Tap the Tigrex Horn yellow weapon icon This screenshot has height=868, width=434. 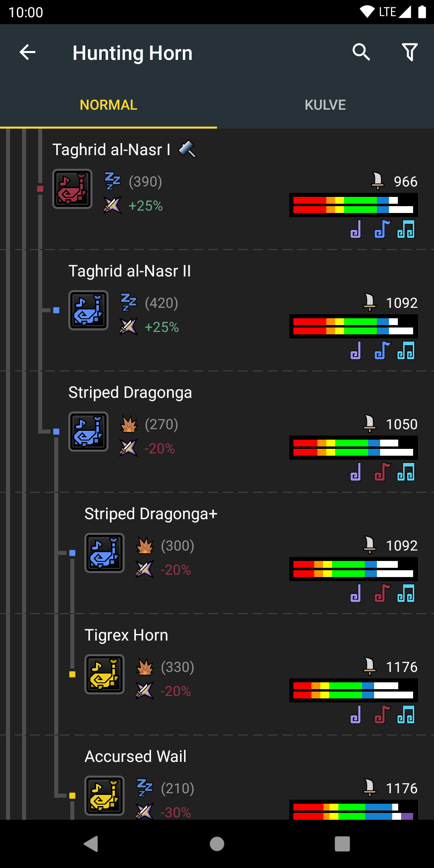(104, 674)
